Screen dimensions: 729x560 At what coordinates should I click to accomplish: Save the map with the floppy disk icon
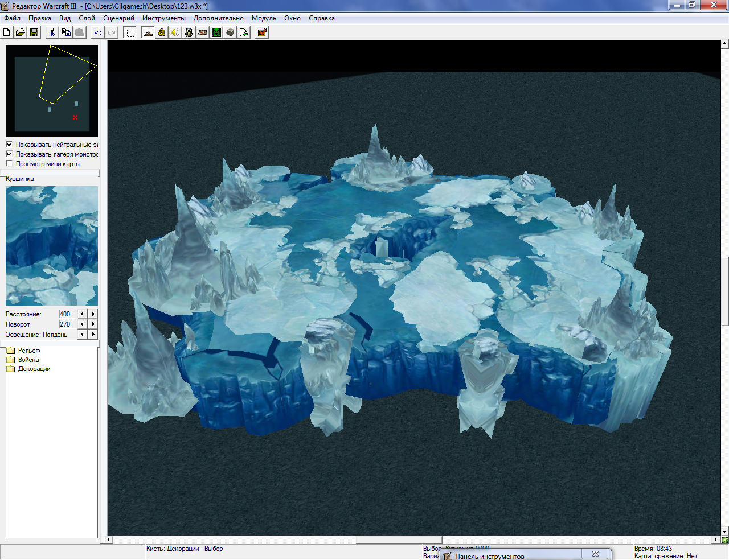coord(34,32)
